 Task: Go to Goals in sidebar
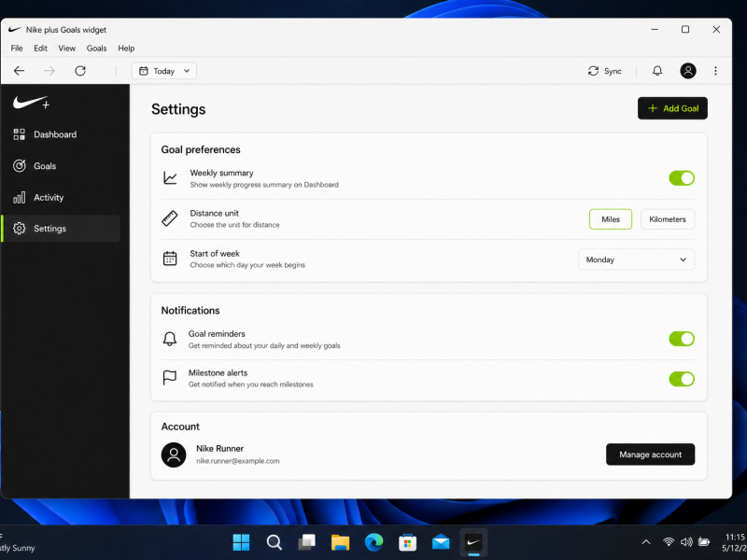(x=62, y=166)
